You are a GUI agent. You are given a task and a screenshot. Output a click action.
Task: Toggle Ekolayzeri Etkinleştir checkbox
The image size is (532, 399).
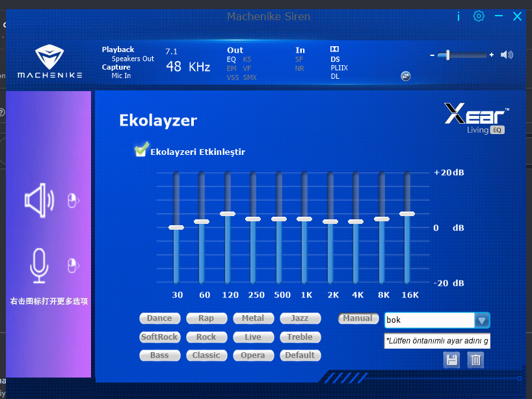[x=141, y=150]
